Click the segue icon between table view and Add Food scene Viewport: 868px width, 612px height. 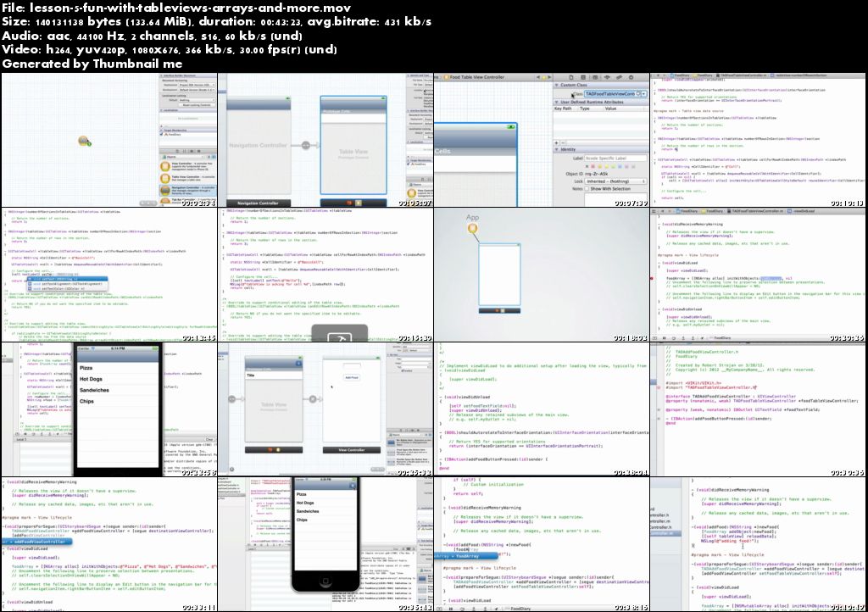(312, 399)
